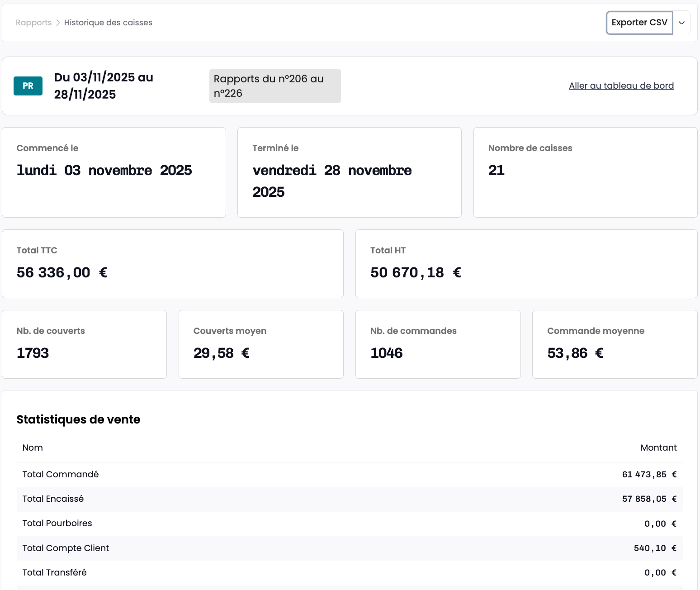The image size is (700, 590).
Task: Select the Nb. de couverts card
Action: (84, 344)
